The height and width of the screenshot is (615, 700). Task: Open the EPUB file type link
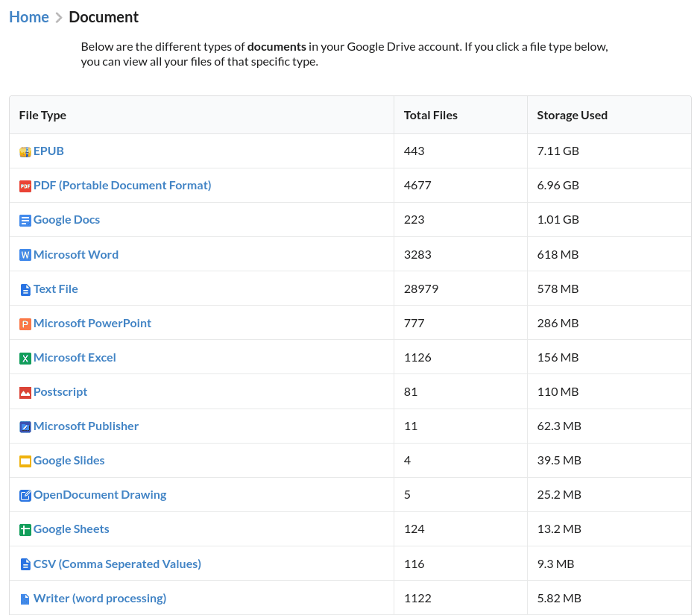click(48, 151)
